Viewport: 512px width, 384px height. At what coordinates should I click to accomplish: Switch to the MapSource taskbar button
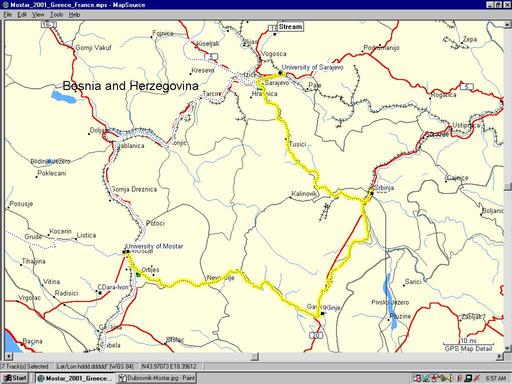pyautogui.click(x=75, y=378)
